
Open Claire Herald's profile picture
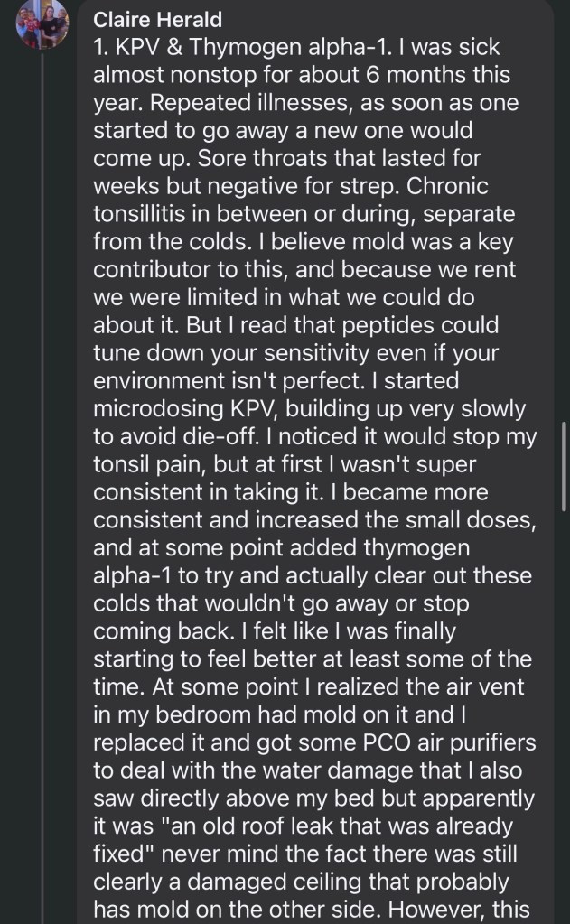(42, 23)
